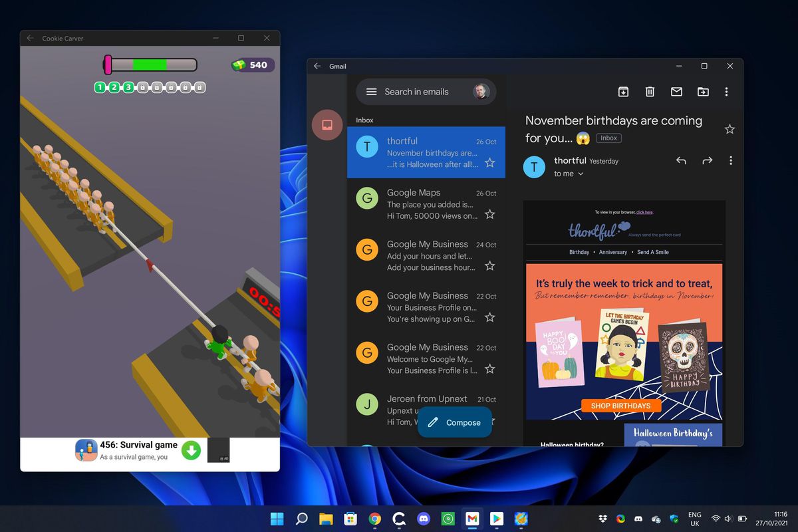Delete the open email with trash icon
The height and width of the screenshot is (532, 798).
point(650,92)
